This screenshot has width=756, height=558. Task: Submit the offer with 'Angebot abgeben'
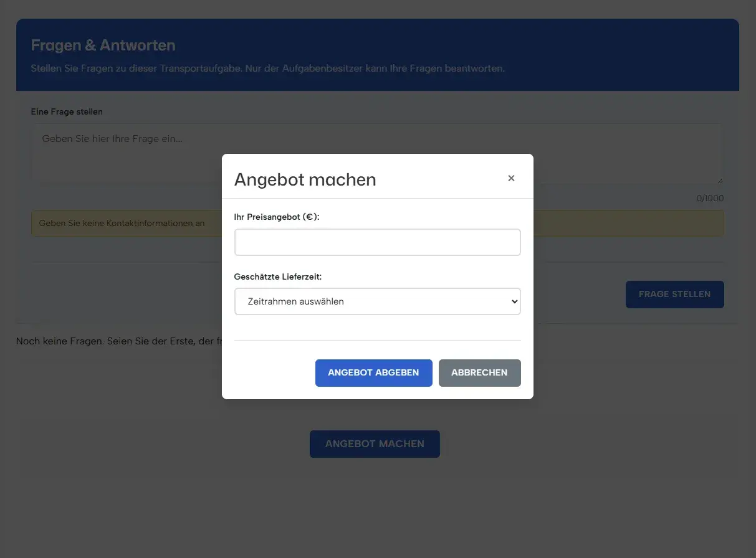(x=373, y=373)
